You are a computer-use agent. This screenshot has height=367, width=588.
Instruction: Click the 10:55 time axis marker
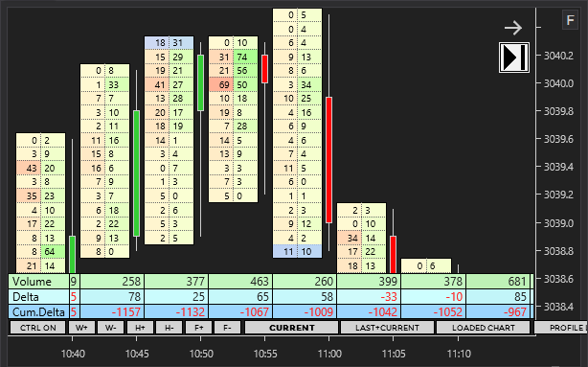click(265, 354)
